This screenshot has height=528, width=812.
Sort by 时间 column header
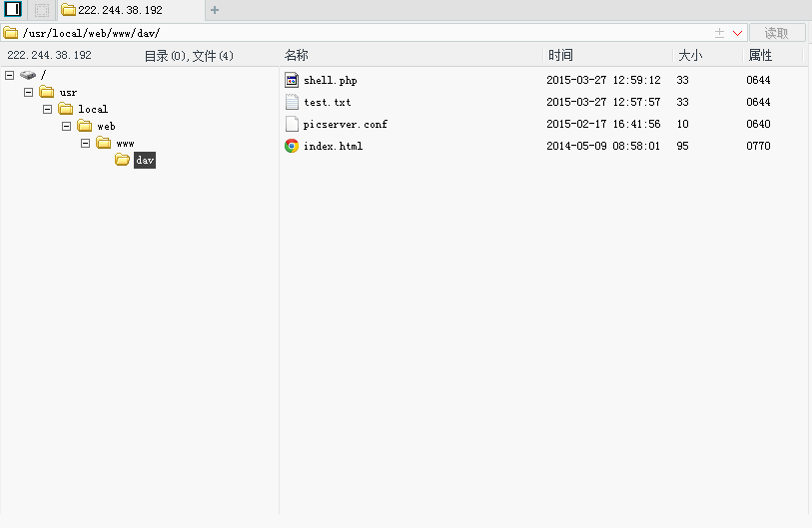(561, 55)
